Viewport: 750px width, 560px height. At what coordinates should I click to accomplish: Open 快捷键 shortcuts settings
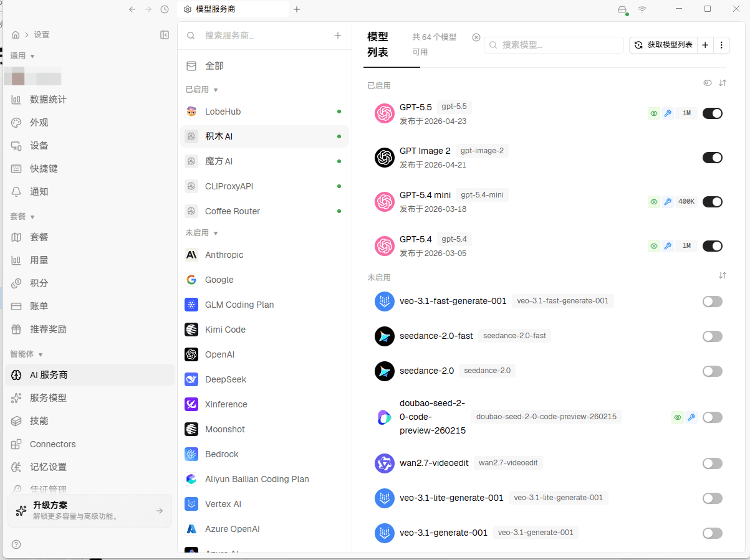tap(90, 169)
